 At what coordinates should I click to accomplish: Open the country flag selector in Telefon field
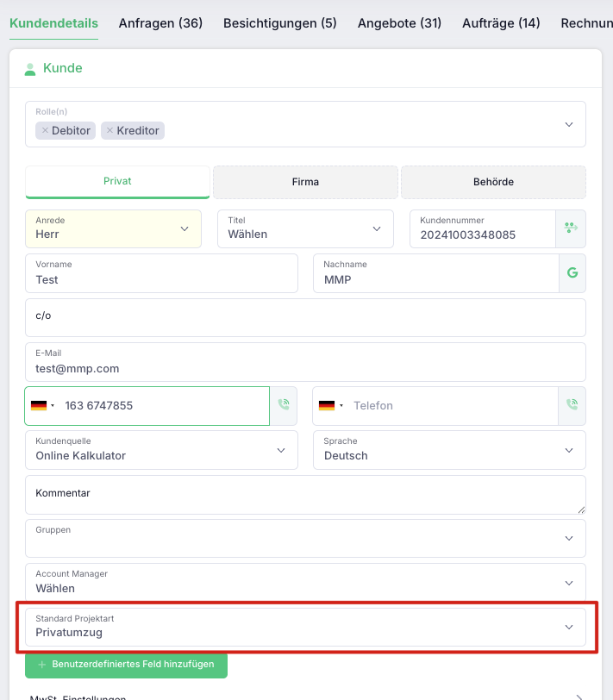click(331, 405)
